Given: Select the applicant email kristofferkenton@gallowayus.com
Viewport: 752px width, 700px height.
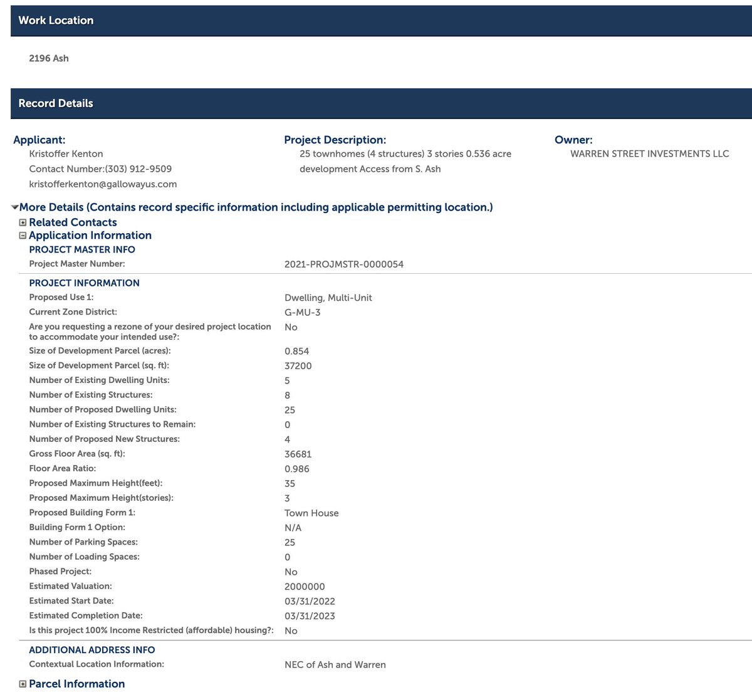Looking at the screenshot, I should pos(103,184).
